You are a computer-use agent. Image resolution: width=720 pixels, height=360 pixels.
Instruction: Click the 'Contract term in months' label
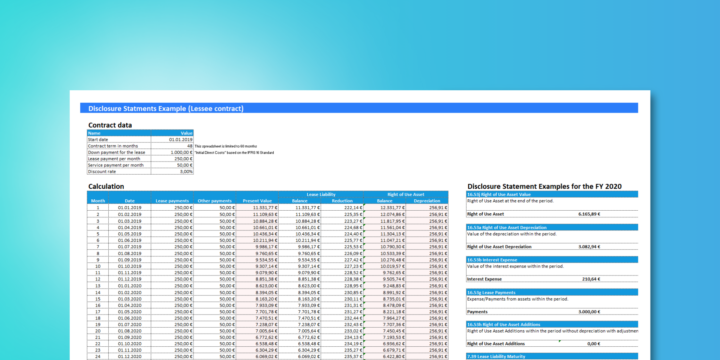(x=119, y=146)
